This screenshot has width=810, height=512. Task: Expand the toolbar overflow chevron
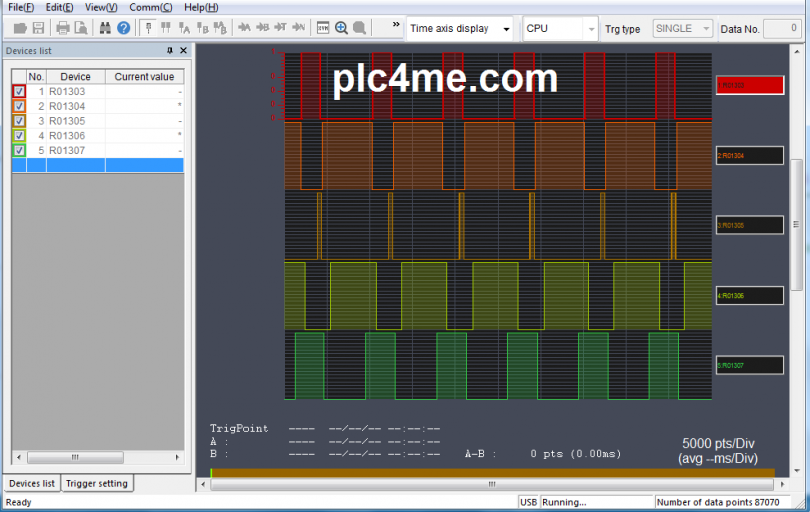coord(396,24)
